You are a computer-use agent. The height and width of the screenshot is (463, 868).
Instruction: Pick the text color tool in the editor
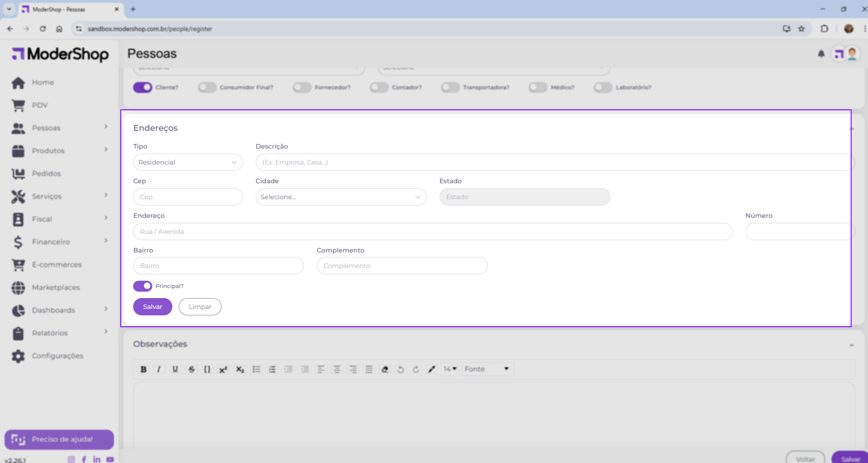431,369
